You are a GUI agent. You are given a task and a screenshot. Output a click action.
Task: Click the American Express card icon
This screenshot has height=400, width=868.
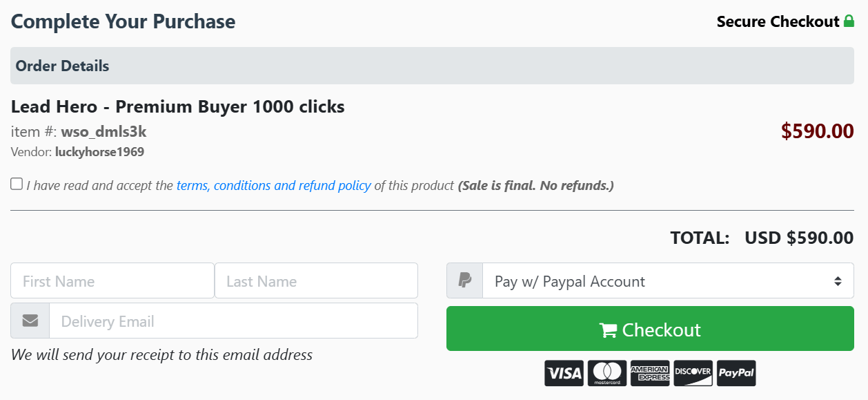point(650,373)
